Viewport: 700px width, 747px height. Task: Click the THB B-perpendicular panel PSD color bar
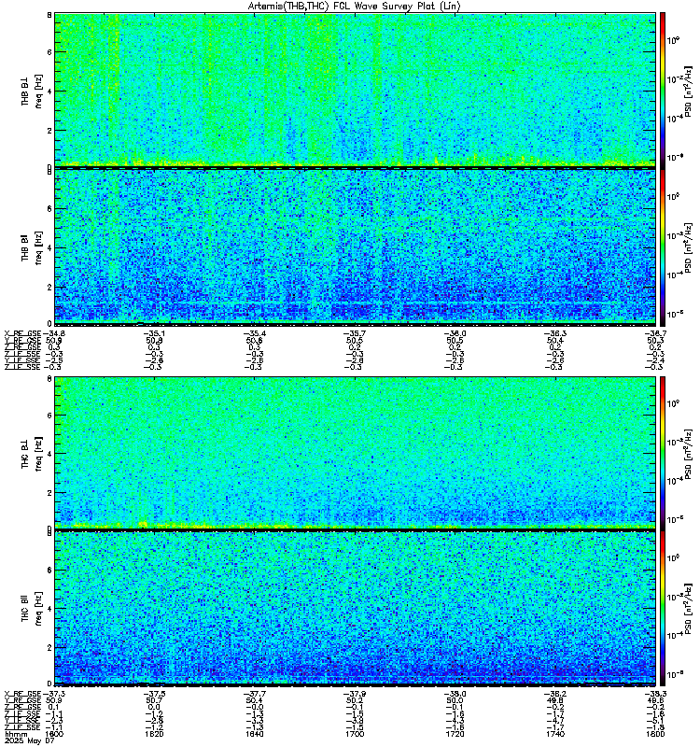(x=663, y=90)
